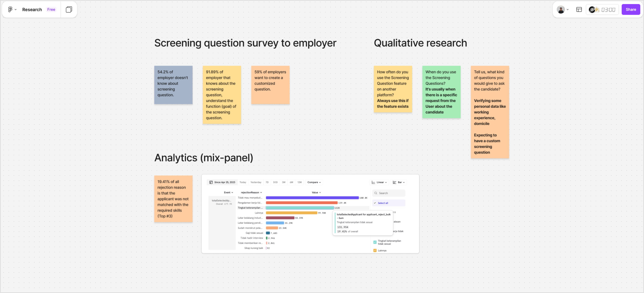Expand the rejectionReason column dropdown

coord(251,193)
